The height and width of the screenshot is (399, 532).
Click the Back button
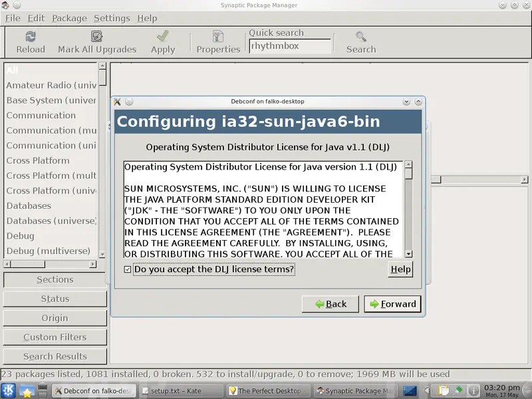click(x=331, y=304)
